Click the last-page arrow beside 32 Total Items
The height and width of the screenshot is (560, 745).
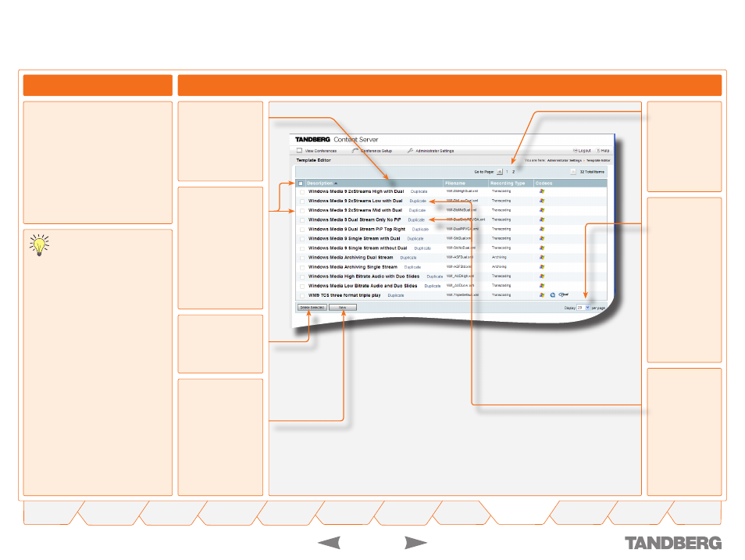point(573,172)
